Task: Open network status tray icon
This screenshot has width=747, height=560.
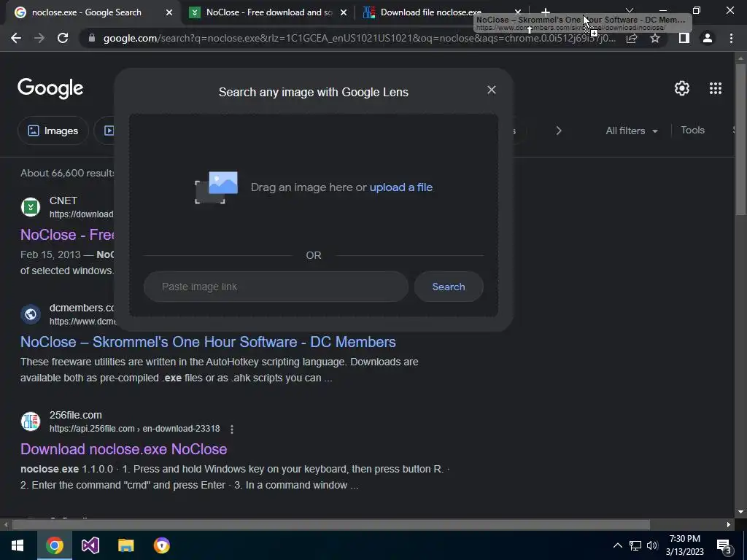Action: pos(635,545)
